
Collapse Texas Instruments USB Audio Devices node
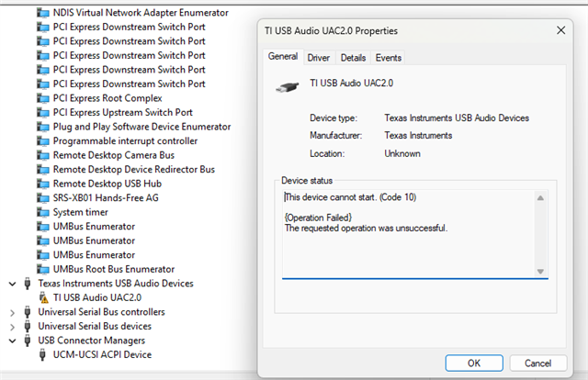12,284
